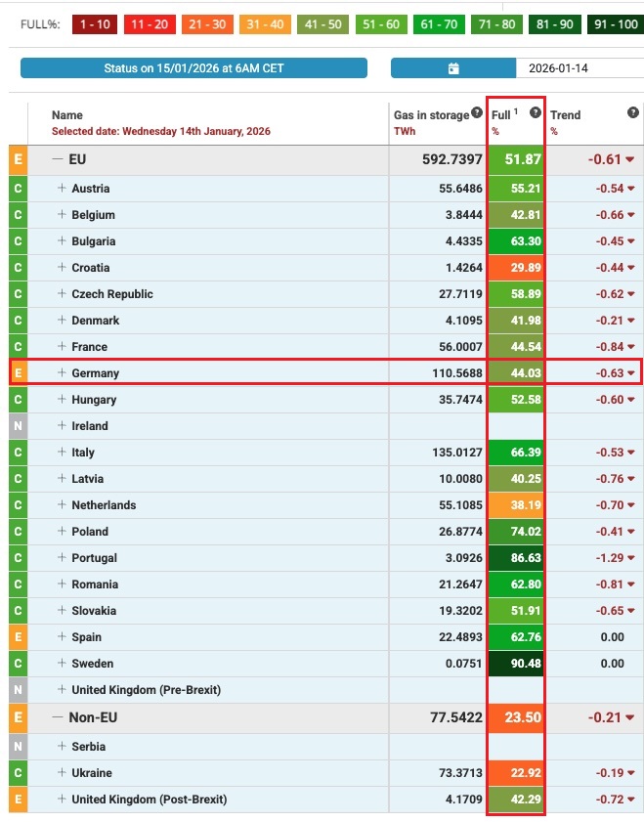Select the 41 - 50 legend swatch
This screenshot has height=822, width=644.
click(x=322, y=24)
